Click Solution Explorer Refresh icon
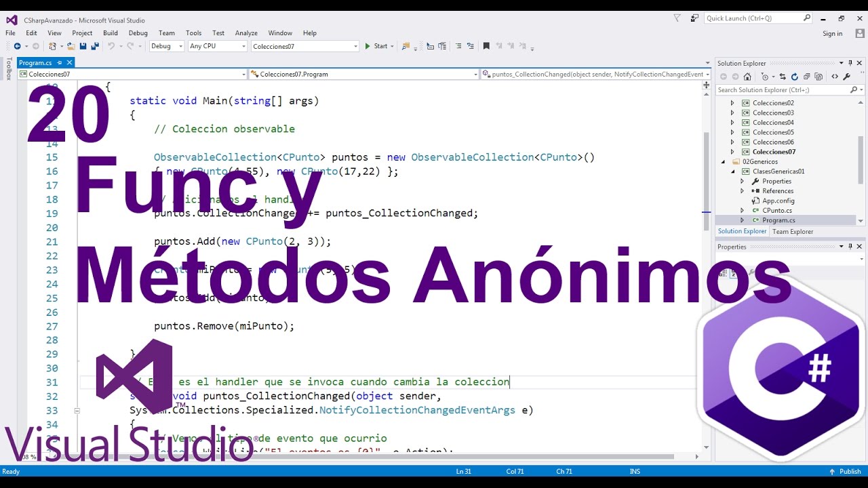The width and height of the screenshot is (868, 488). coord(795,77)
